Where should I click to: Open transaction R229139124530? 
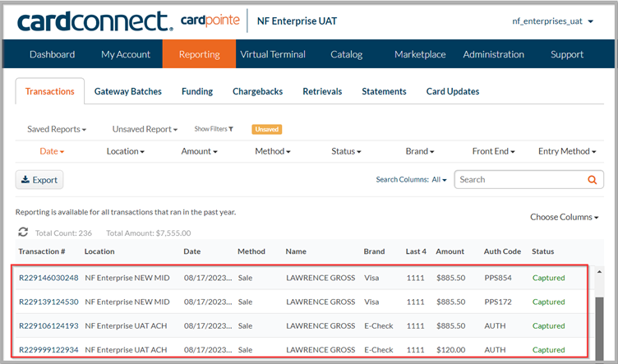(48, 302)
